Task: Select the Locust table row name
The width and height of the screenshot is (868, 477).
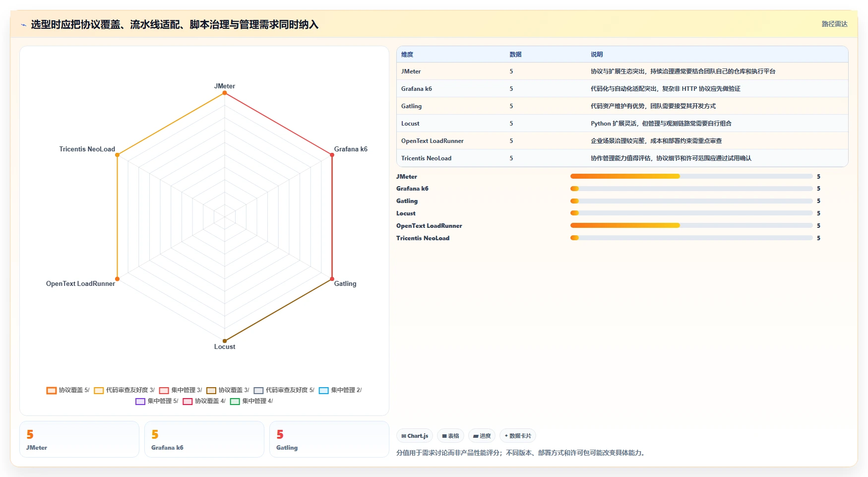Action: [x=410, y=124]
